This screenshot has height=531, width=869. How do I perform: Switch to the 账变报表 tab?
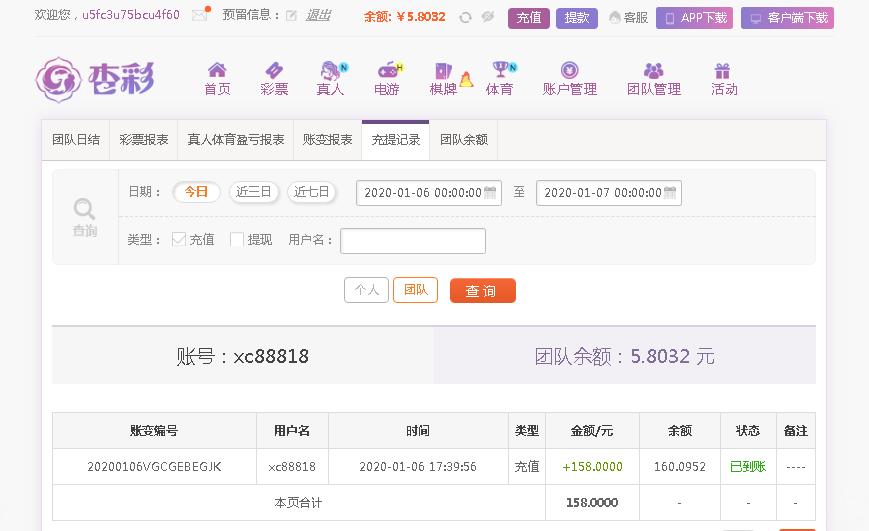click(328, 140)
